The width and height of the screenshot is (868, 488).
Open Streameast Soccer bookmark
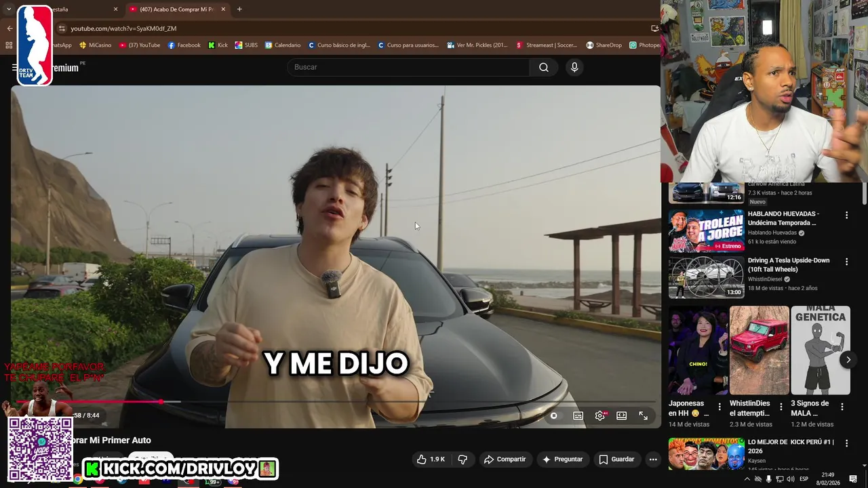pyautogui.click(x=547, y=45)
